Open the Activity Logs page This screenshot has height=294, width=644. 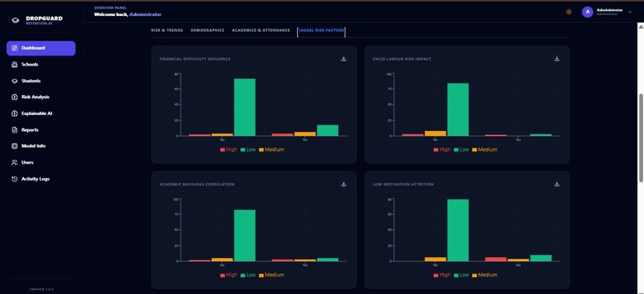41,179
